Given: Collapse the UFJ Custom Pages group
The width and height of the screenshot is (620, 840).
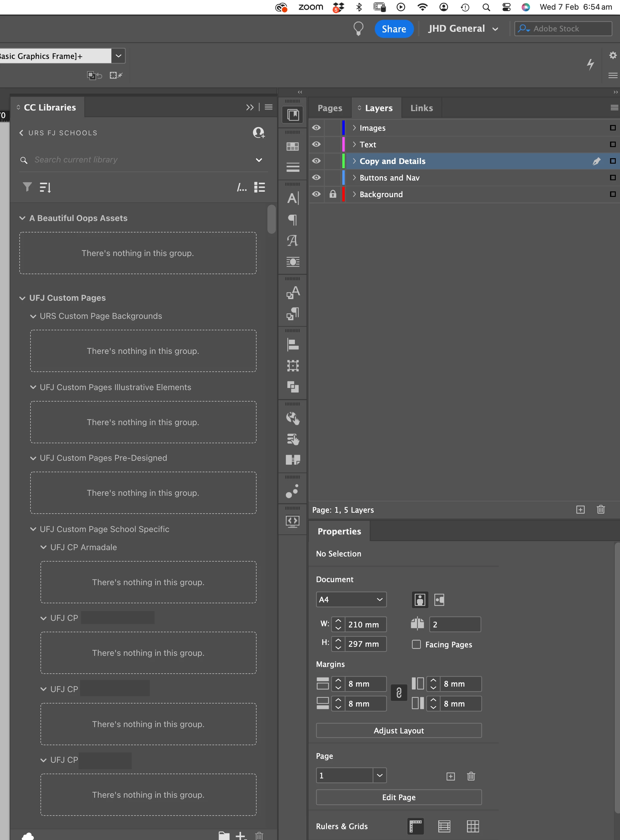Looking at the screenshot, I should [23, 298].
